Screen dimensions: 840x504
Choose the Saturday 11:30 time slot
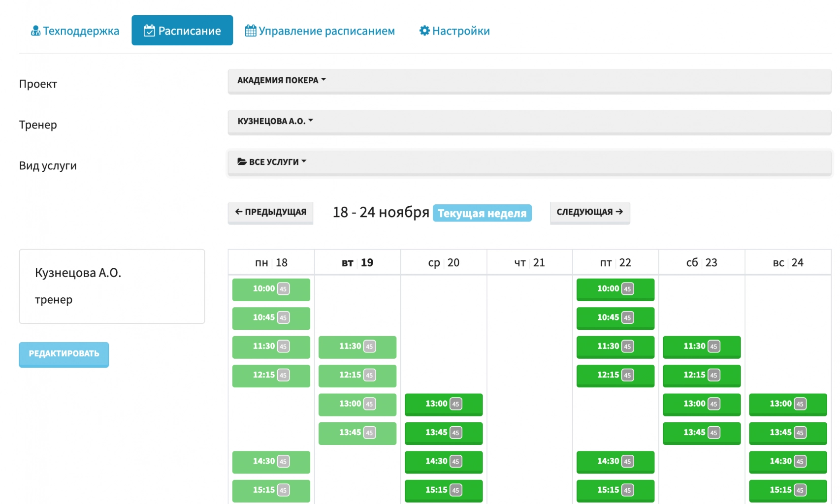point(701,346)
